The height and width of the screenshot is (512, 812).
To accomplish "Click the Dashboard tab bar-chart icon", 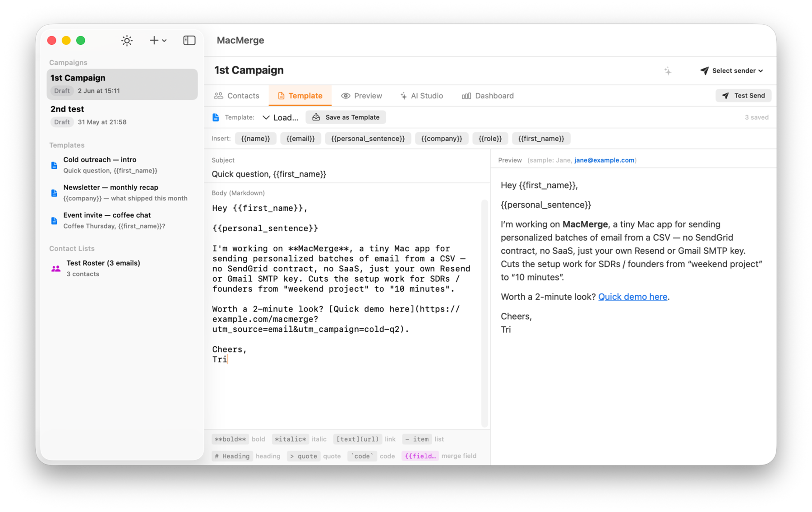I will 466,96.
